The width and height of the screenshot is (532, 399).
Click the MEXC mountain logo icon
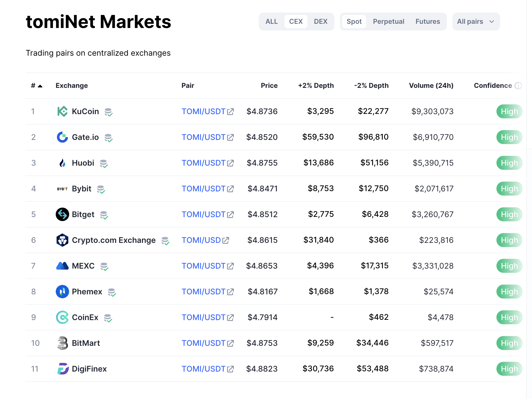click(62, 266)
